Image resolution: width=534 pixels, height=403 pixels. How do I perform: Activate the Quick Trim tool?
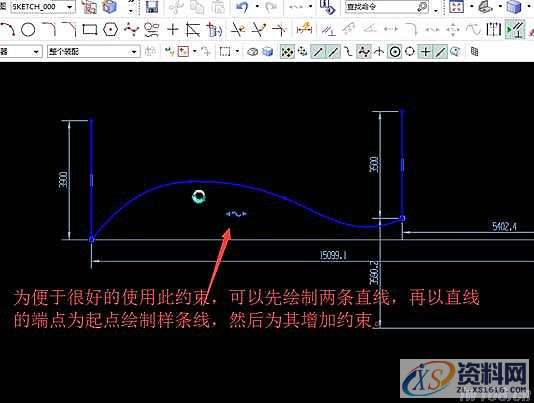pyautogui.click(x=238, y=30)
